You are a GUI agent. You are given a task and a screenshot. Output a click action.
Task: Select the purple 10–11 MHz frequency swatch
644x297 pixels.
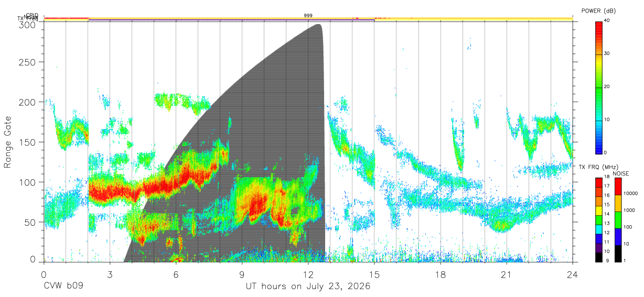click(599, 247)
